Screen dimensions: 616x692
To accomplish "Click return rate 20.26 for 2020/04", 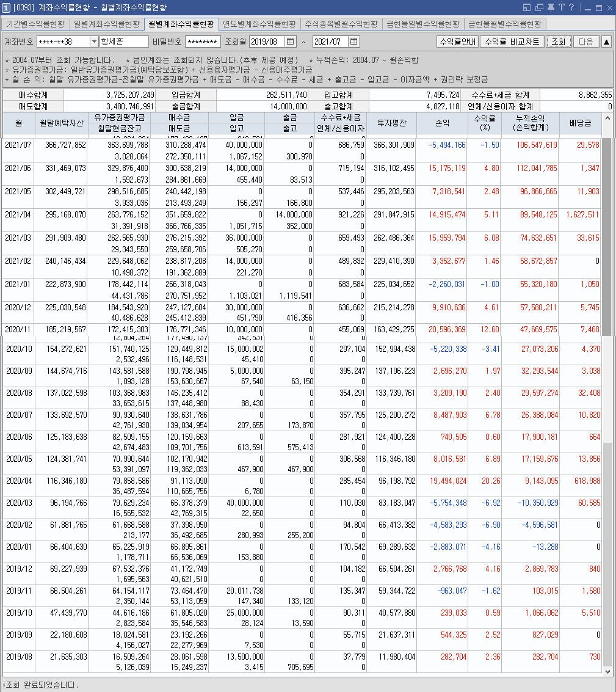I will point(491,481).
